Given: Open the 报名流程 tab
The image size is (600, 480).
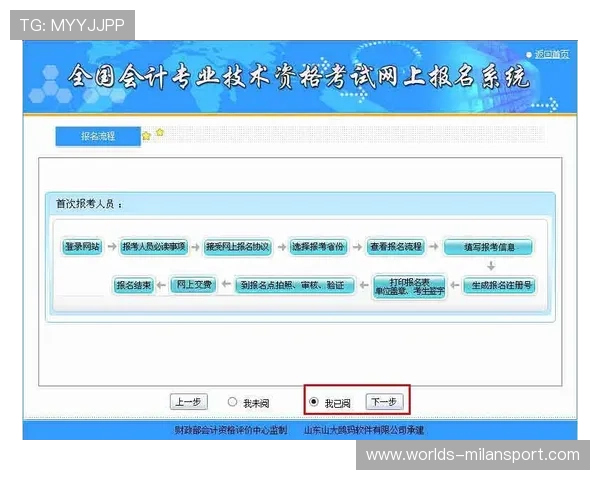Looking at the screenshot, I should (x=98, y=136).
